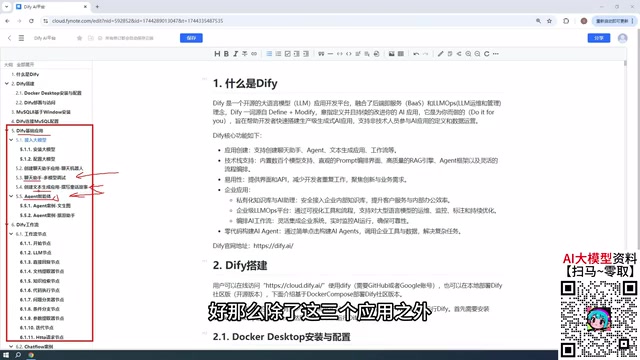The width and height of the screenshot is (640, 360).
Task: Open the https://dify.ai/ link
Action: [x=273, y=246]
